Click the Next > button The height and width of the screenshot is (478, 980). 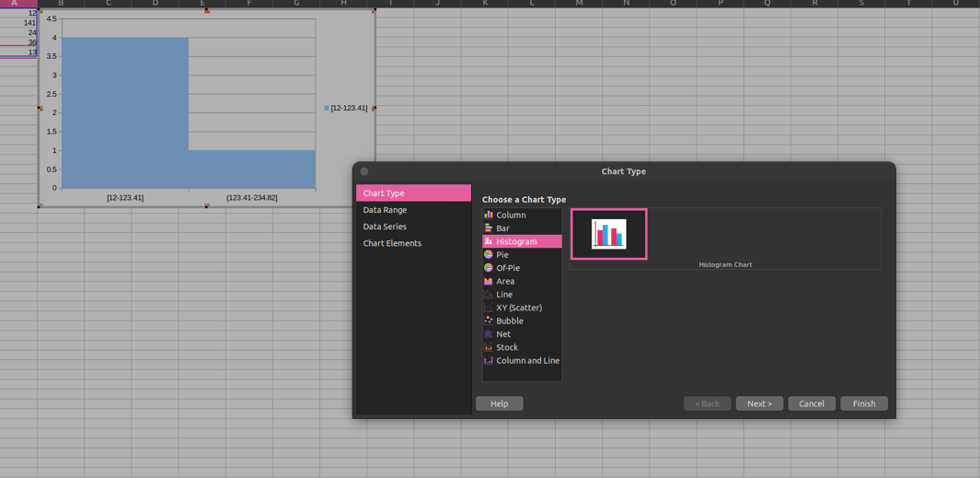click(x=759, y=403)
